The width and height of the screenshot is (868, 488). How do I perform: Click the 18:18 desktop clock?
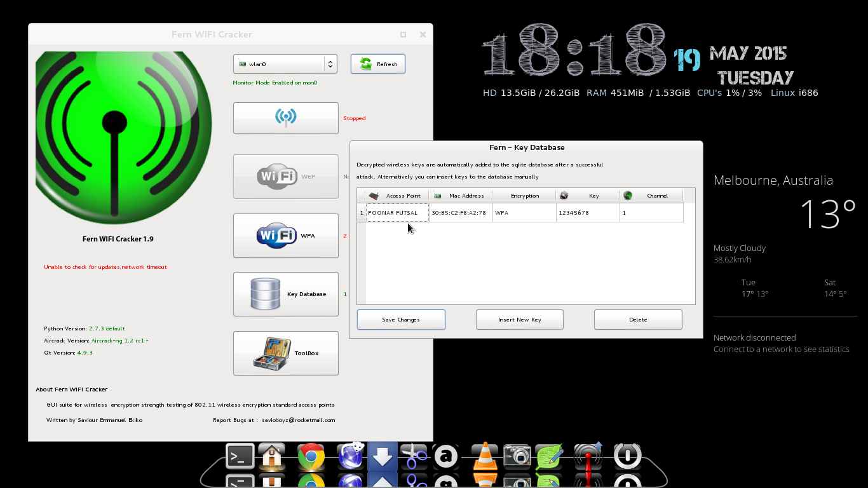[575, 51]
